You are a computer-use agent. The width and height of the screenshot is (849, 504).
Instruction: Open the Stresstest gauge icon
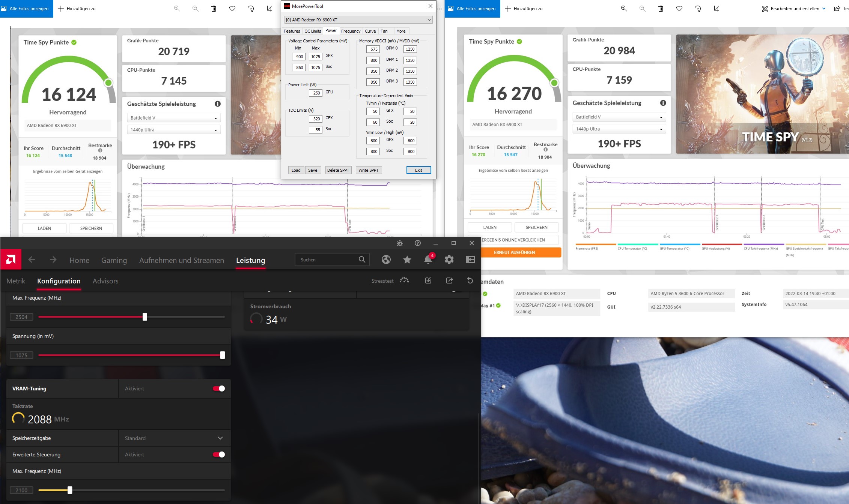click(404, 280)
